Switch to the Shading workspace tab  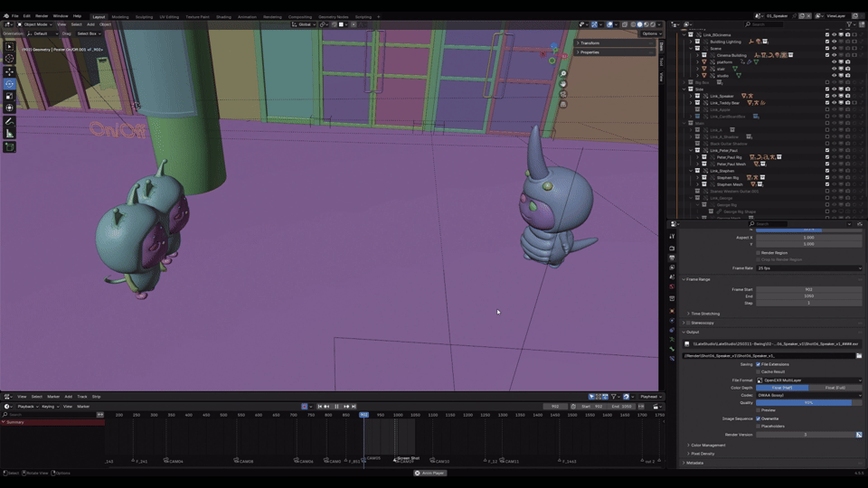click(x=223, y=17)
